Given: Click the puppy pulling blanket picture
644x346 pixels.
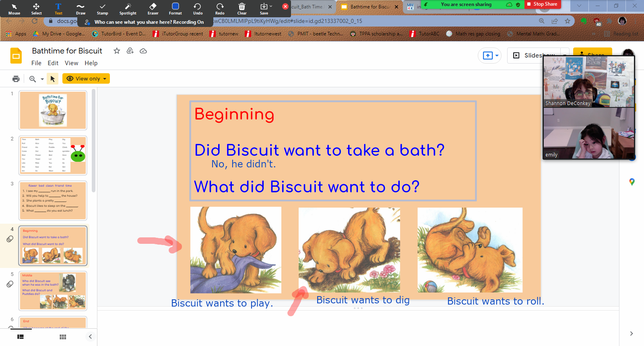Looking at the screenshot, I should click(235, 250).
